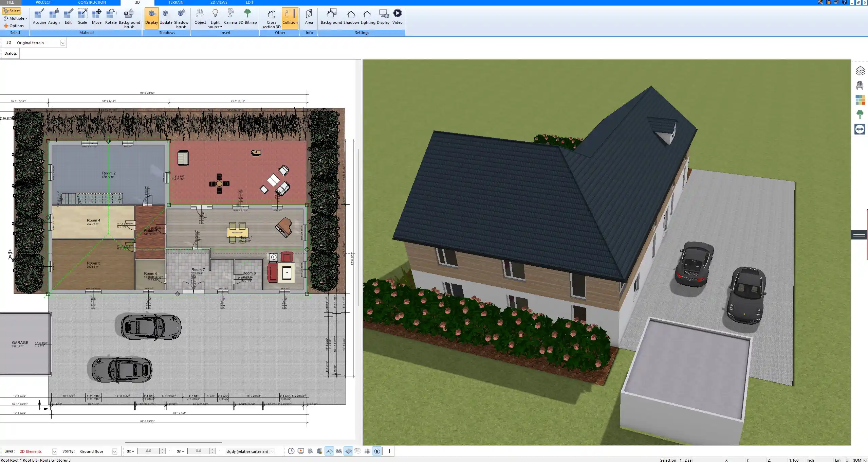This screenshot has width=868, height=462.
Task: Click the Options button
Action: pos(14,26)
